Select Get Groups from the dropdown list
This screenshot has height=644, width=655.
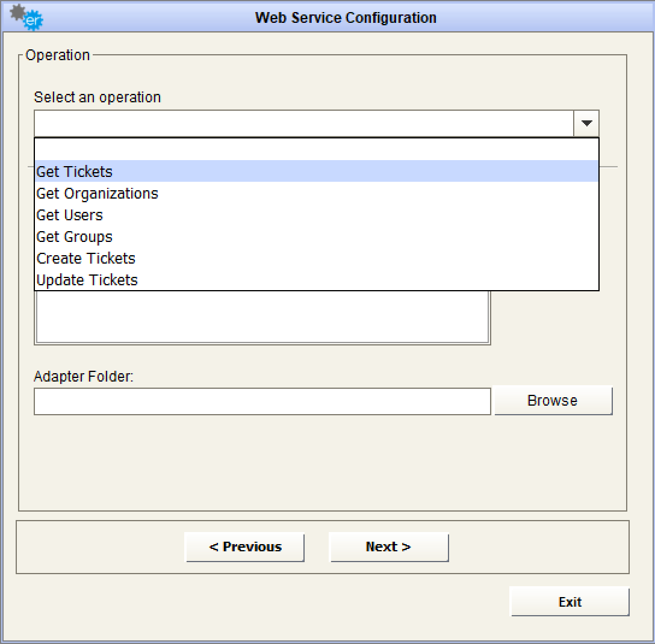75,237
